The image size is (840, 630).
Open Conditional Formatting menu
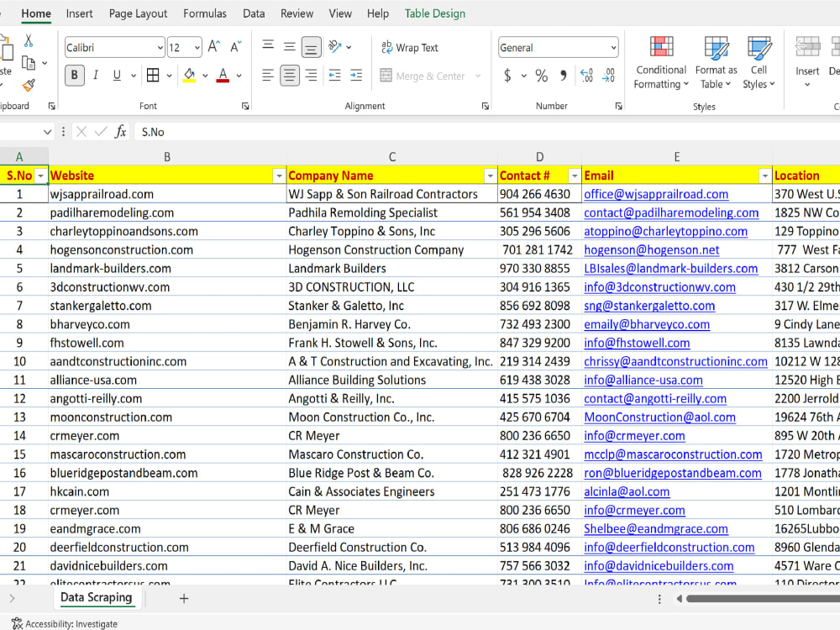[x=661, y=62]
